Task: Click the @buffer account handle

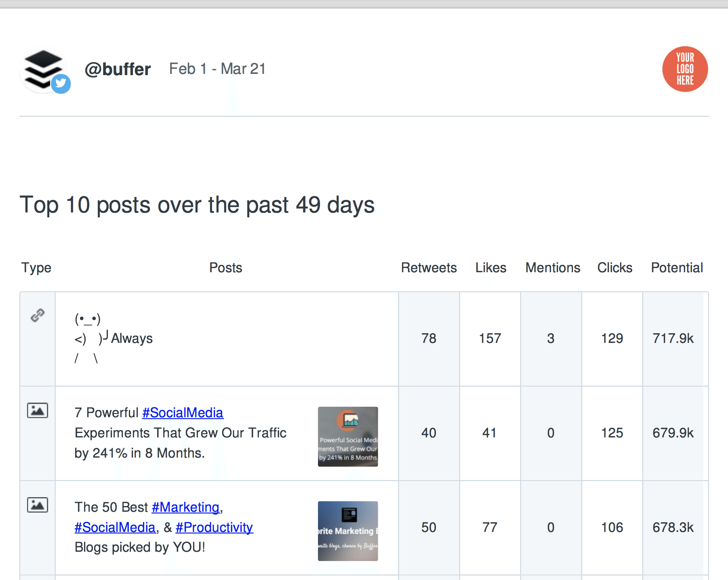Action: pos(118,69)
